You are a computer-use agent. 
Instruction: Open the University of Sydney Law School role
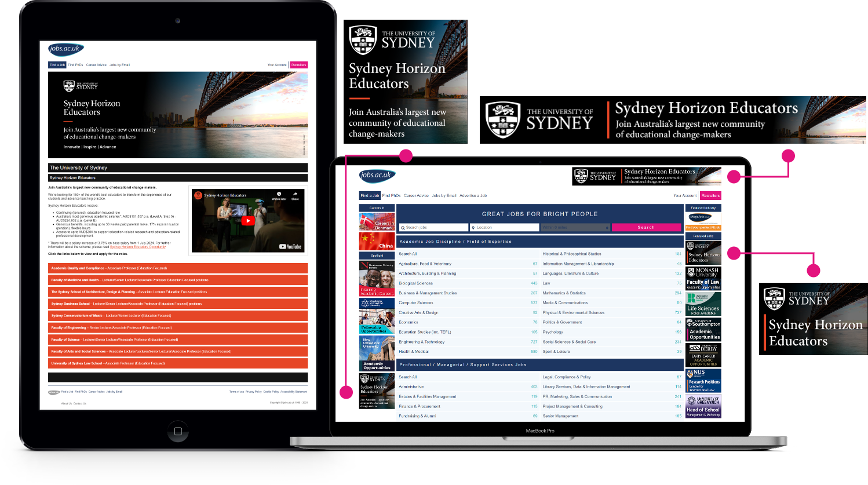[x=178, y=363]
